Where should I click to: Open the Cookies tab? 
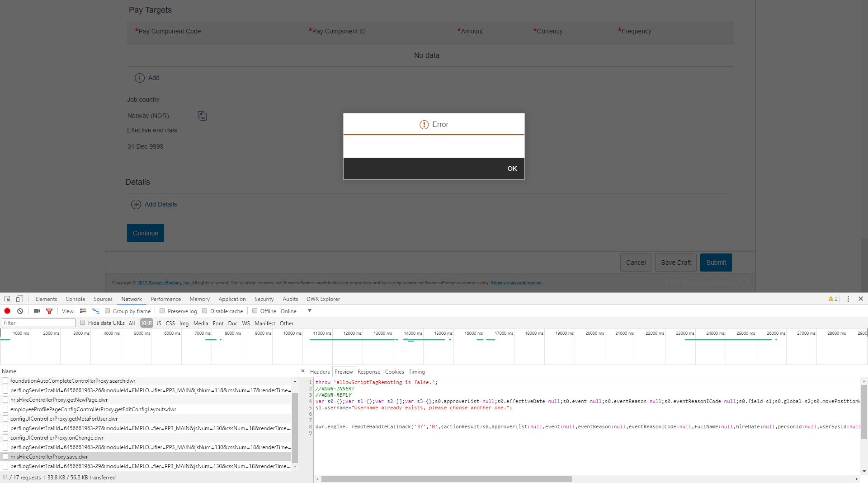click(x=394, y=372)
